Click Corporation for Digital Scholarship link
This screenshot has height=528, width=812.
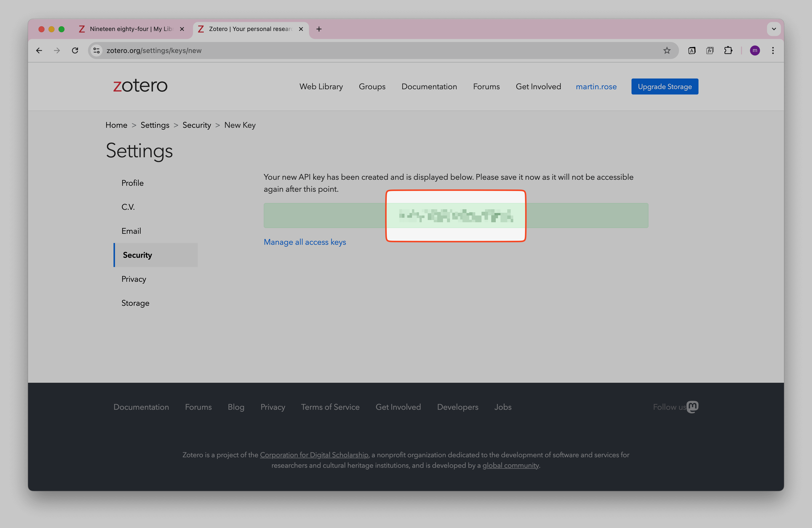point(314,455)
